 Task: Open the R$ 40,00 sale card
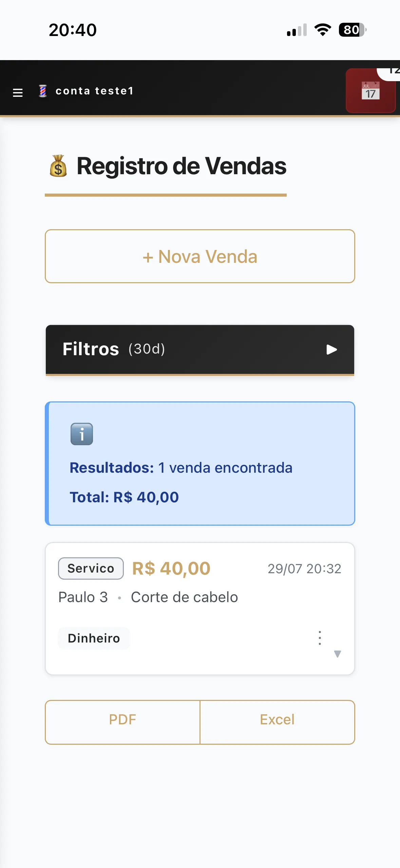[x=200, y=609]
